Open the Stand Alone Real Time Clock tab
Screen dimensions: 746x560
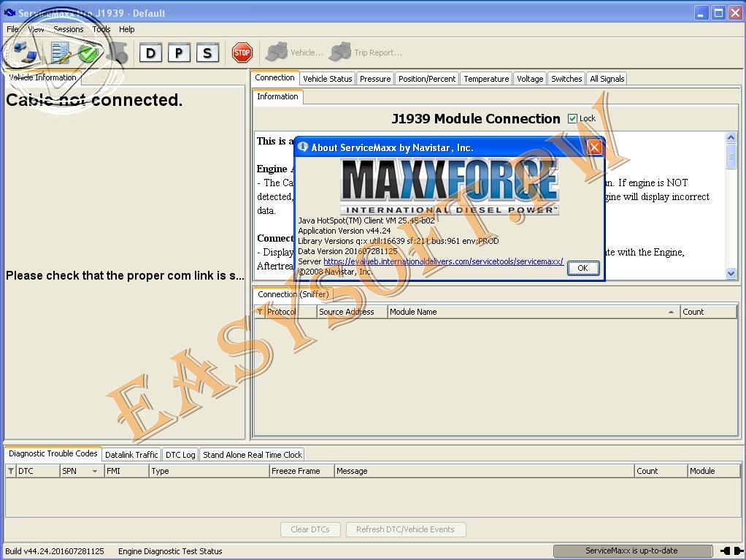pos(252,455)
